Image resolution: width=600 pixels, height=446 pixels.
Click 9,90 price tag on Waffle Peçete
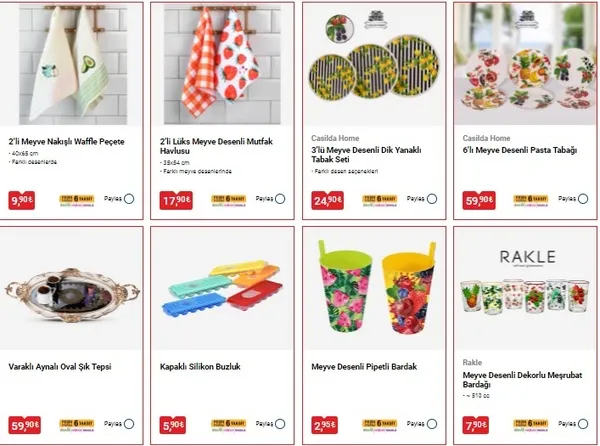(x=22, y=200)
